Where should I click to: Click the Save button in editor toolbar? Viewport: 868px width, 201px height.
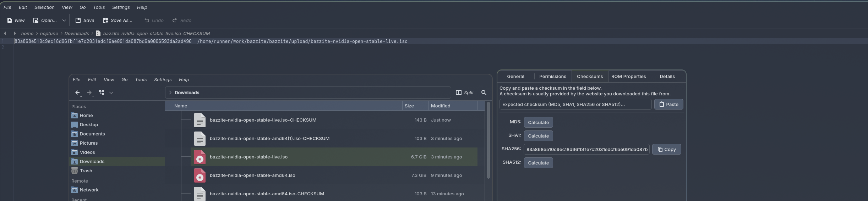click(84, 20)
